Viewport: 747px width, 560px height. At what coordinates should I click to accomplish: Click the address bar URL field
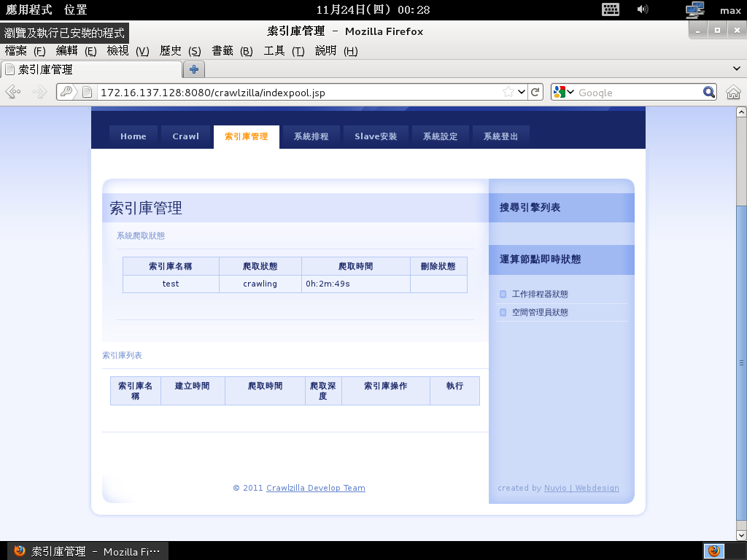pyautogui.click(x=300, y=92)
